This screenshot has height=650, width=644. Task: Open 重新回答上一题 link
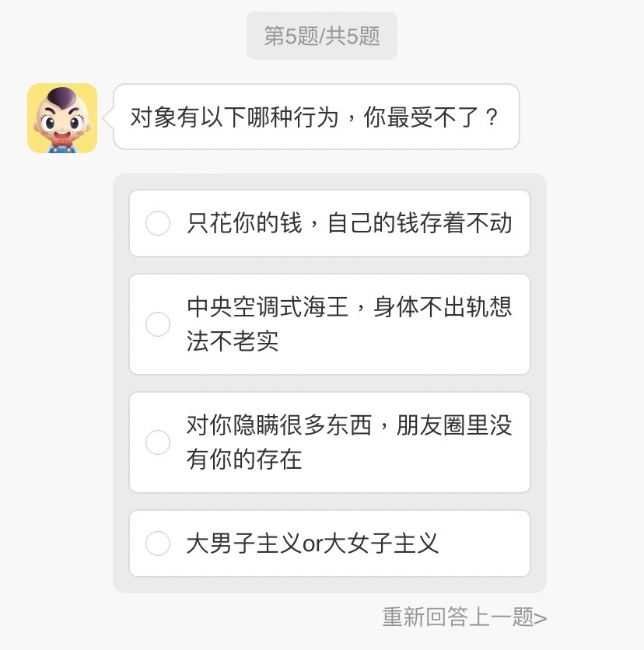pyautogui.click(x=457, y=617)
